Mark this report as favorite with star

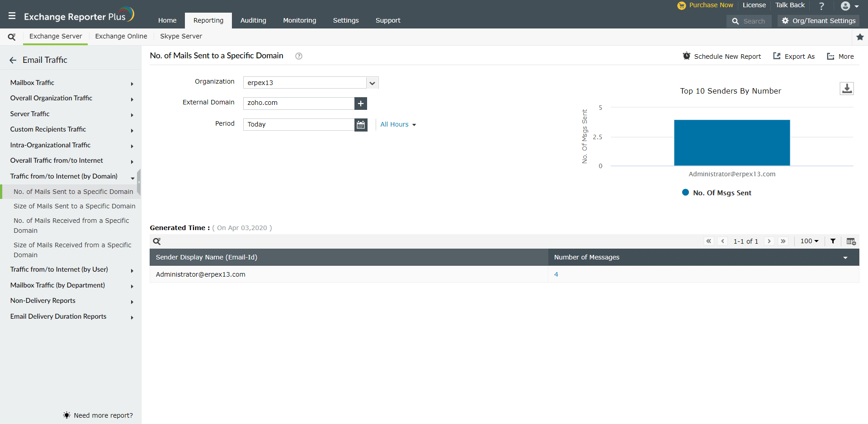click(x=860, y=37)
